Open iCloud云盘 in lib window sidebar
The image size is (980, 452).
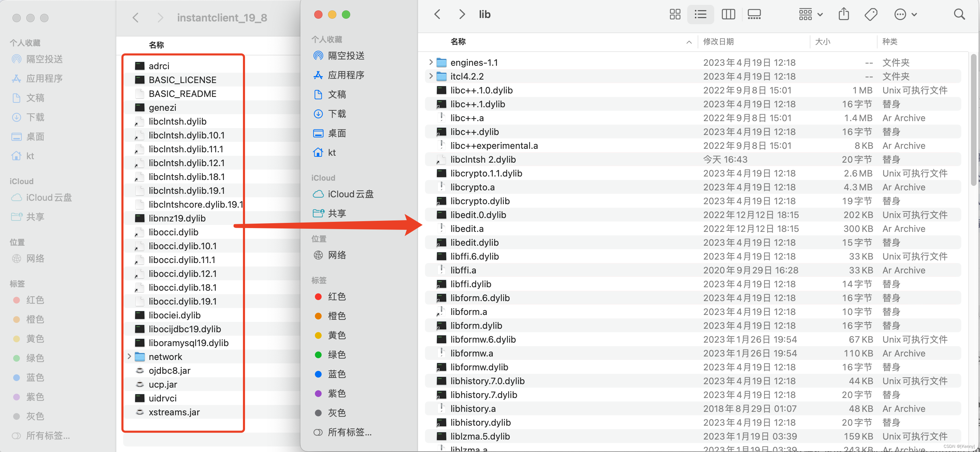344,194
